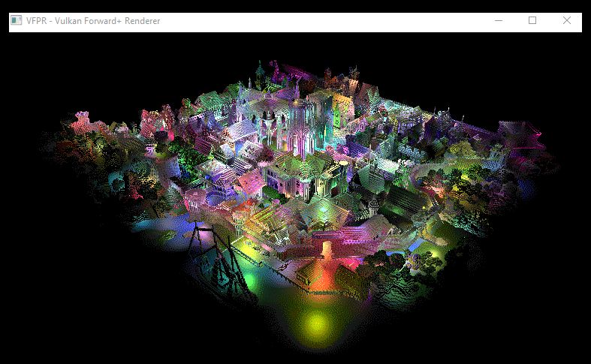Maximize the VFPR renderer window
Viewport: 591px width, 364px height.
point(532,21)
